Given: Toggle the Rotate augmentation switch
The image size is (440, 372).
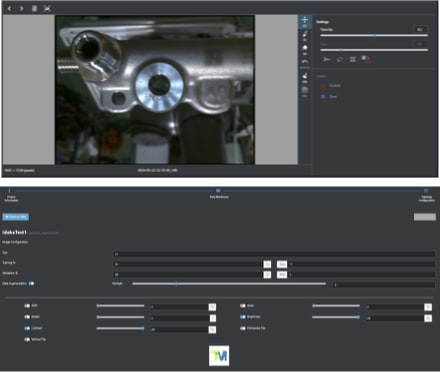Looking at the screenshot, I should pyautogui.click(x=27, y=317).
